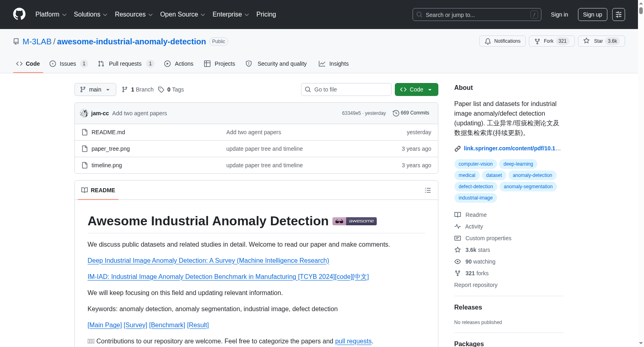The image size is (644, 347).
Task: Switch to the Issues tab
Action: coord(68,64)
